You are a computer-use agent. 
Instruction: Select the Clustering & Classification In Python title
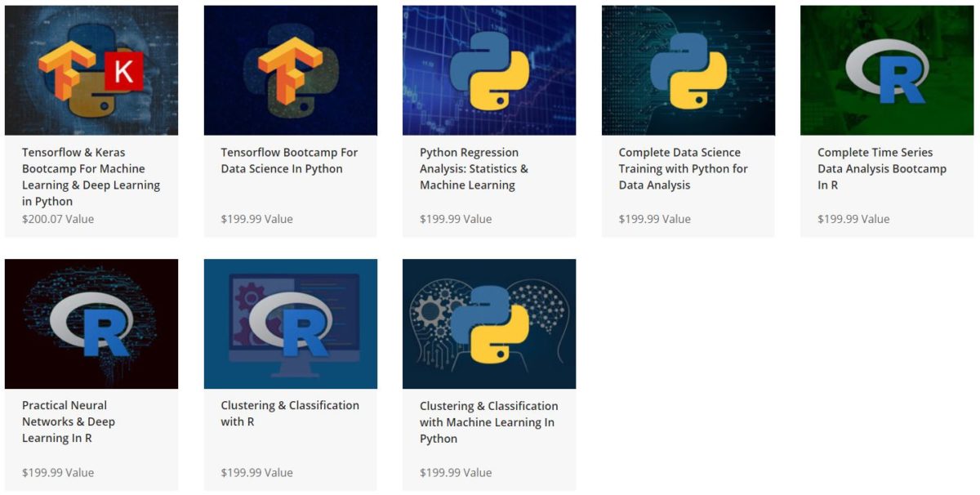coord(488,422)
